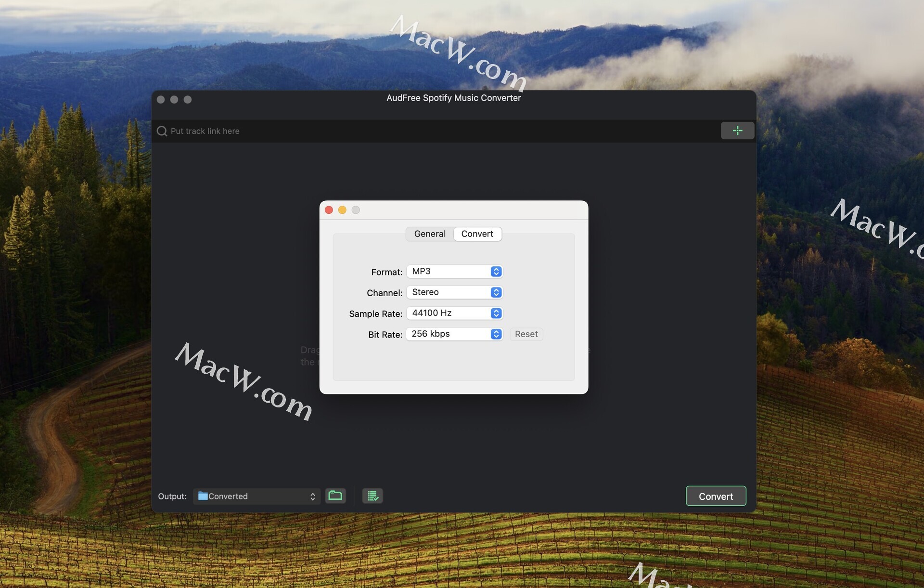
Task: Click the Output label text
Action: coord(172,497)
